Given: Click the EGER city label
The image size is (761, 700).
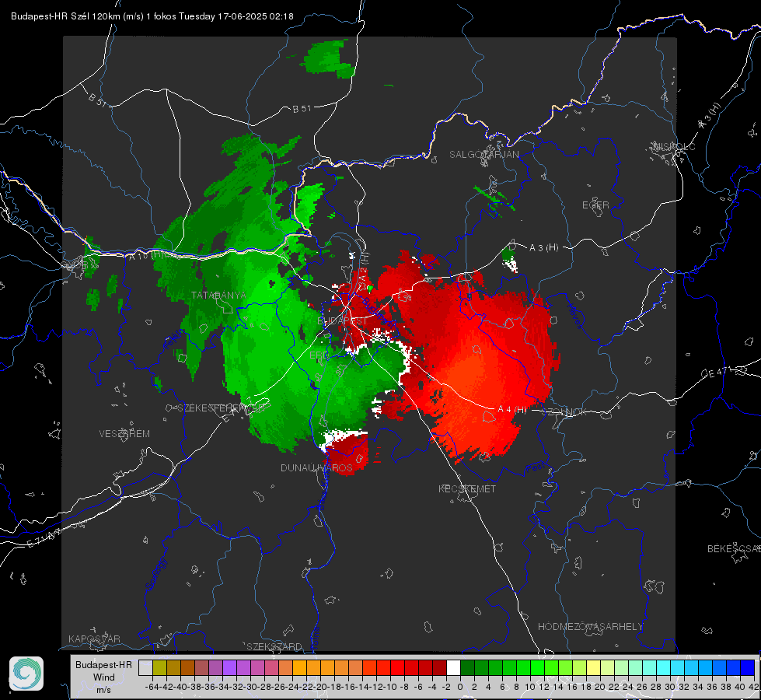Looking at the screenshot, I should (595, 205).
